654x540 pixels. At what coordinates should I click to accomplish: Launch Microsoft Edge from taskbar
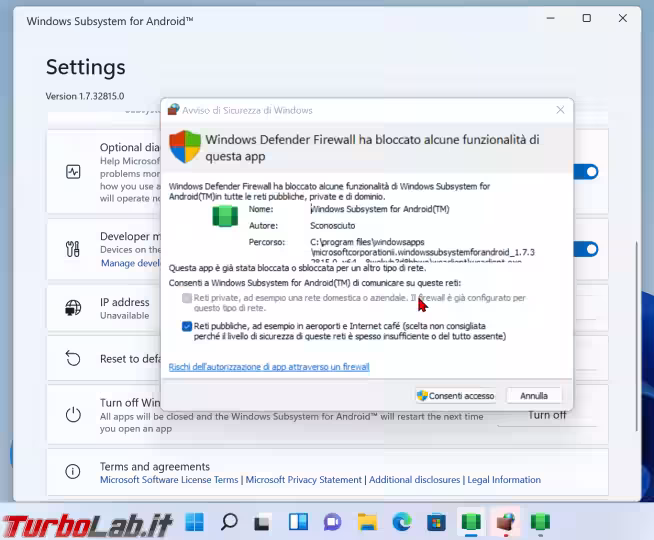point(402,522)
